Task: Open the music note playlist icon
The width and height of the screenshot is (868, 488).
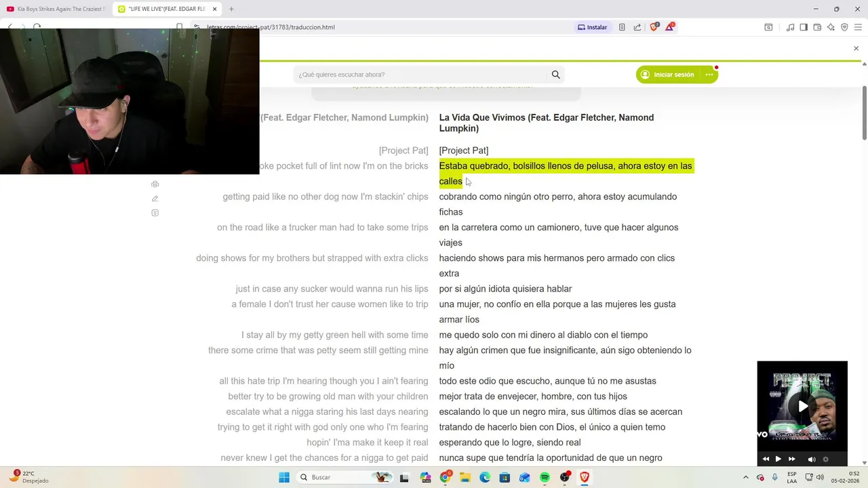Action: click(790, 27)
